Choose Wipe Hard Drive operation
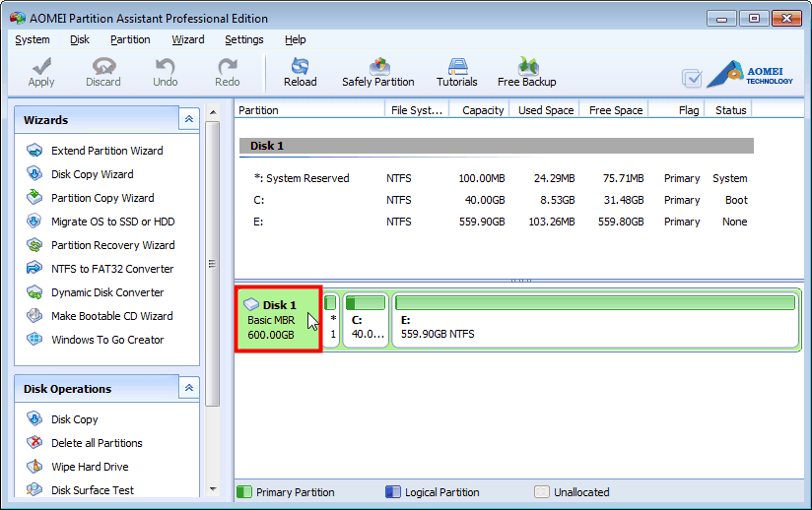Viewport: 812px width, 510px height. 90,467
